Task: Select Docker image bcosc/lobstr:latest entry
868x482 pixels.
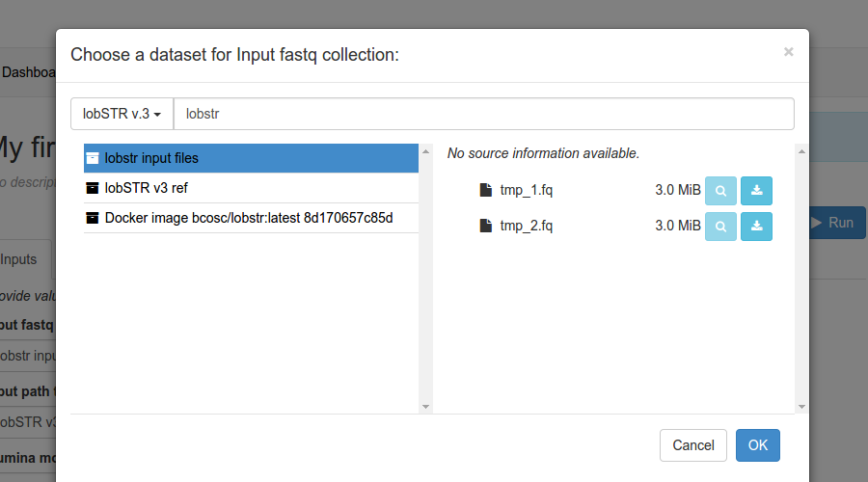Action: pyautogui.click(x=251, y=218)
